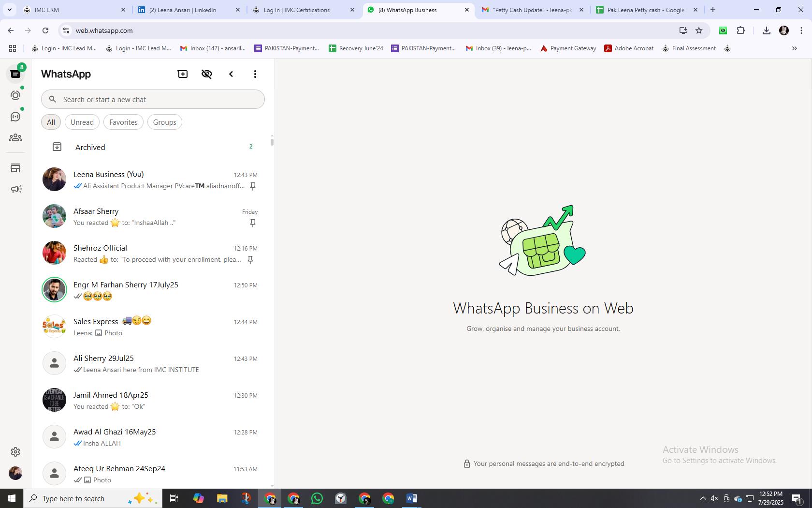This screenshot has width=812, height=508.
Task: Open the Business tools storefront icon
Action: 15,168
